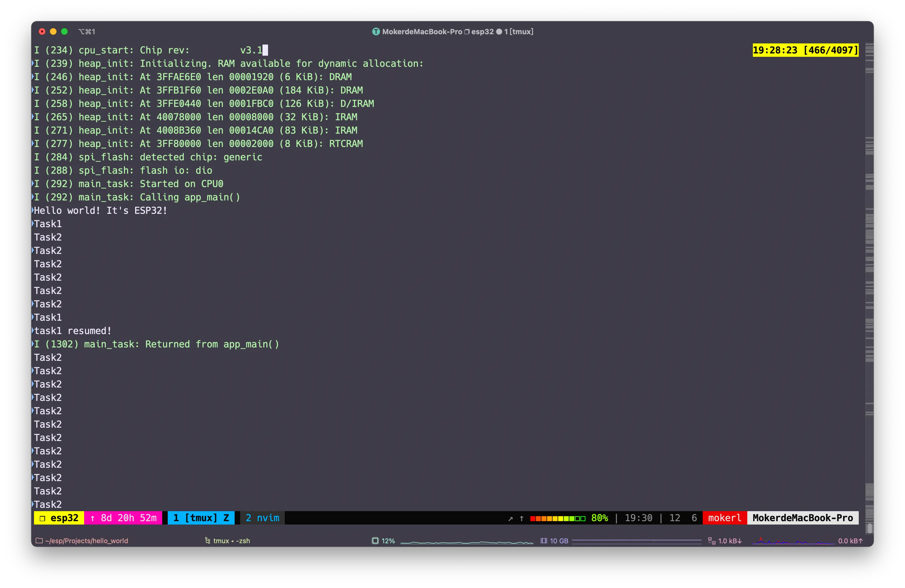Click the mark beside 'Hello world! It's ESP32!'
905x588 pixels.
[33, 210]
